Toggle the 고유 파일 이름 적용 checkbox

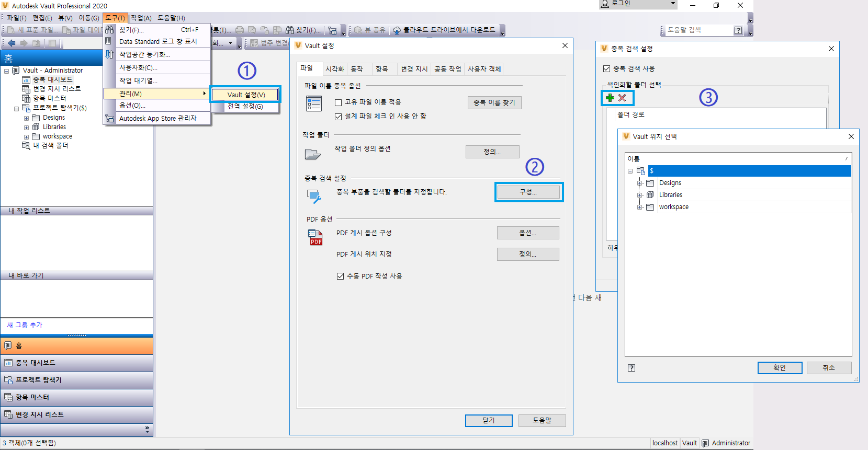[339, 102]
